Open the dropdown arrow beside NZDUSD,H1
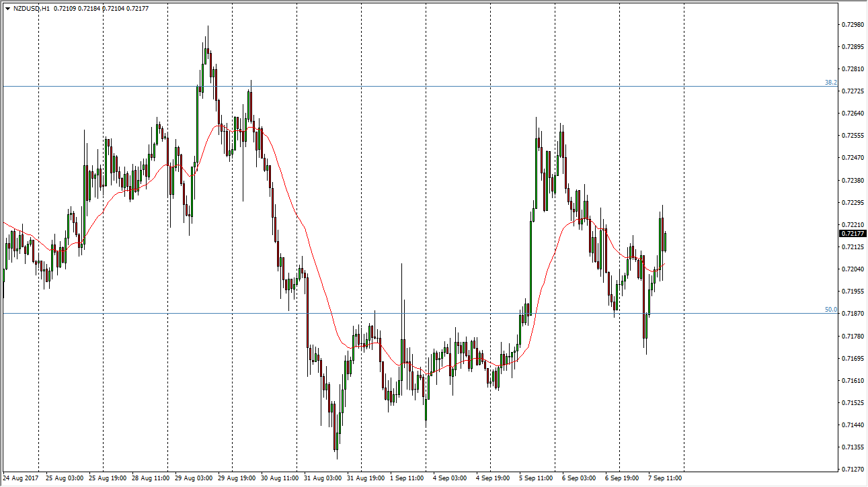The width and height of the screenshot is (868, 487). pos(7,9)
